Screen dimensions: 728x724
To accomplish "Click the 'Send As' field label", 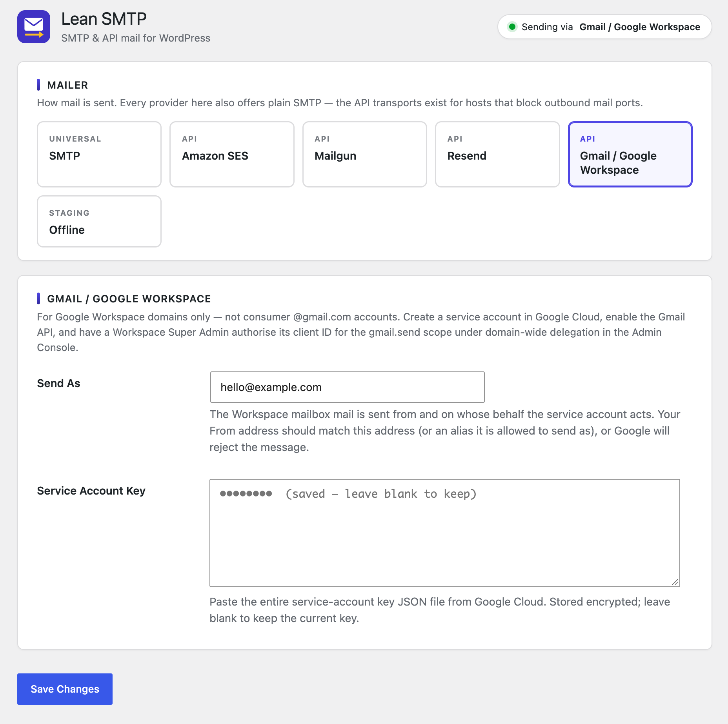I will (58, 383).
